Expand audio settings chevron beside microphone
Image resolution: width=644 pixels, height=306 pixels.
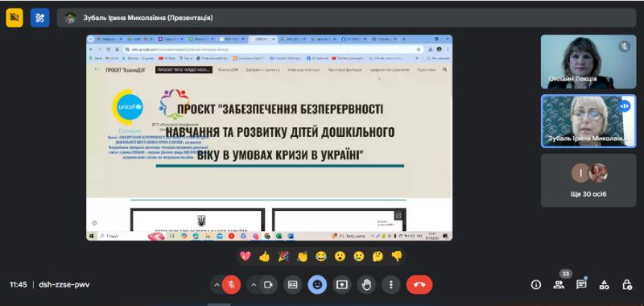217,284
